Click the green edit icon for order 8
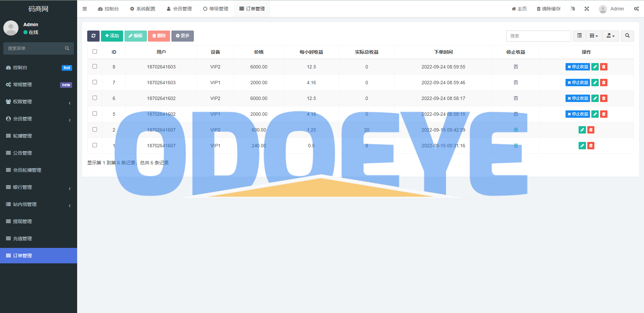 click(x=595, y=67)
